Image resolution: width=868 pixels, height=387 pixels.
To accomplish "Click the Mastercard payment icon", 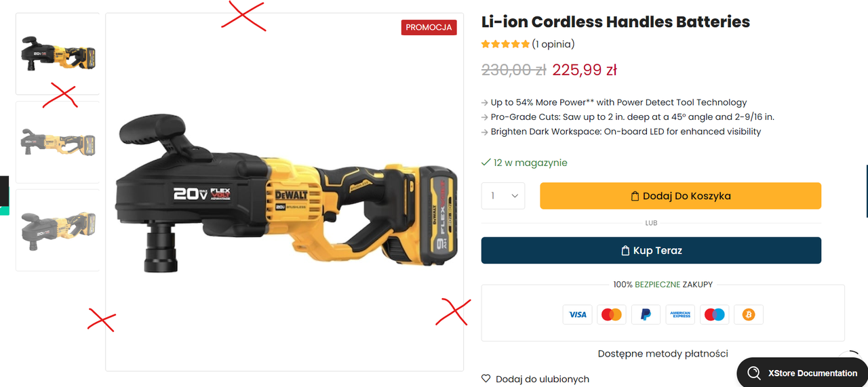I will coord(612,314).
